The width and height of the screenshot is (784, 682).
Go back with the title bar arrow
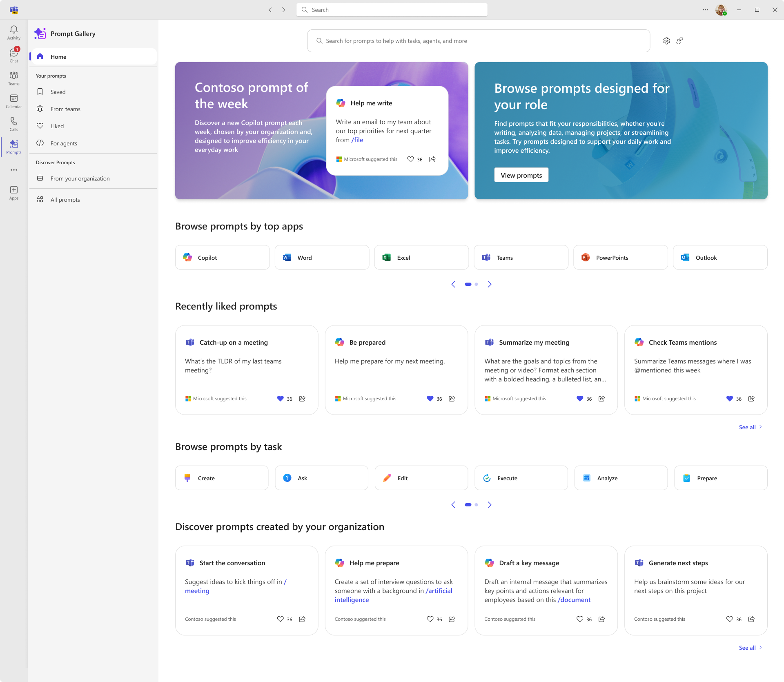[x=270, y=10]
